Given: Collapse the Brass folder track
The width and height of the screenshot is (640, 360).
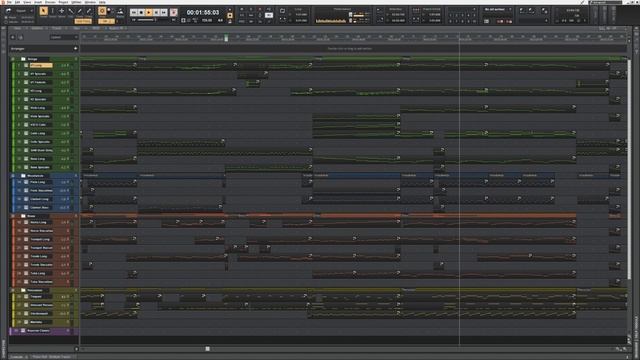Looking at the screenshot, I should pyautogui.click(x=13, y=216).
